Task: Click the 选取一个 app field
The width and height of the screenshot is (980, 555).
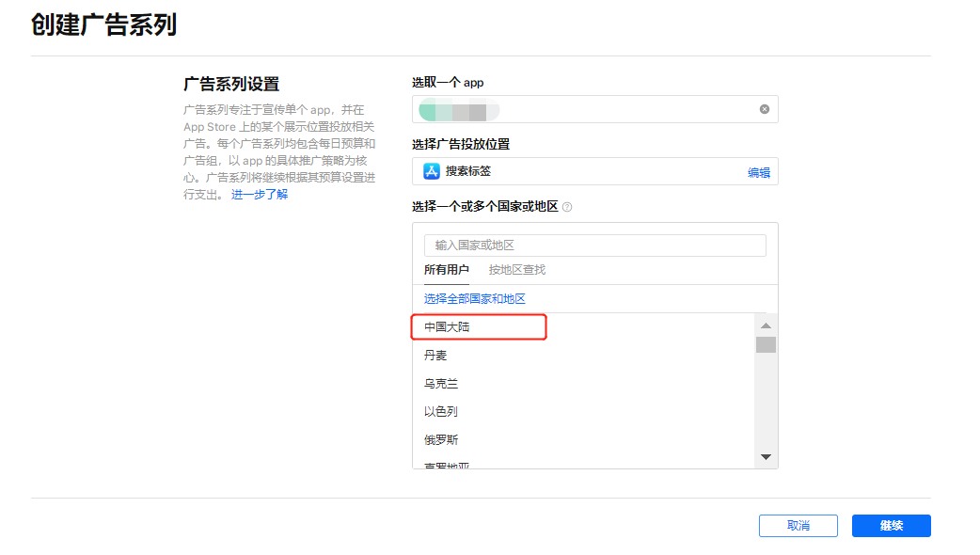Action: tap(595, 109)
